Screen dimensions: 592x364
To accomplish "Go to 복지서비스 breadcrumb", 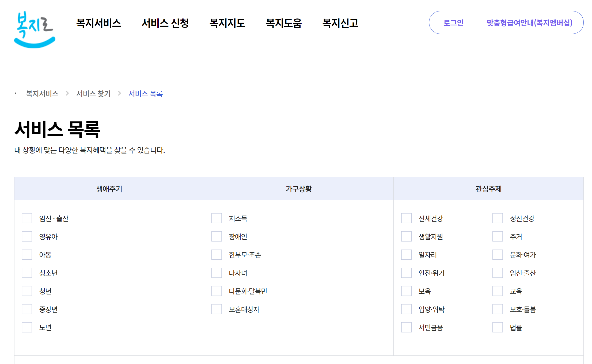I will 42,94.
